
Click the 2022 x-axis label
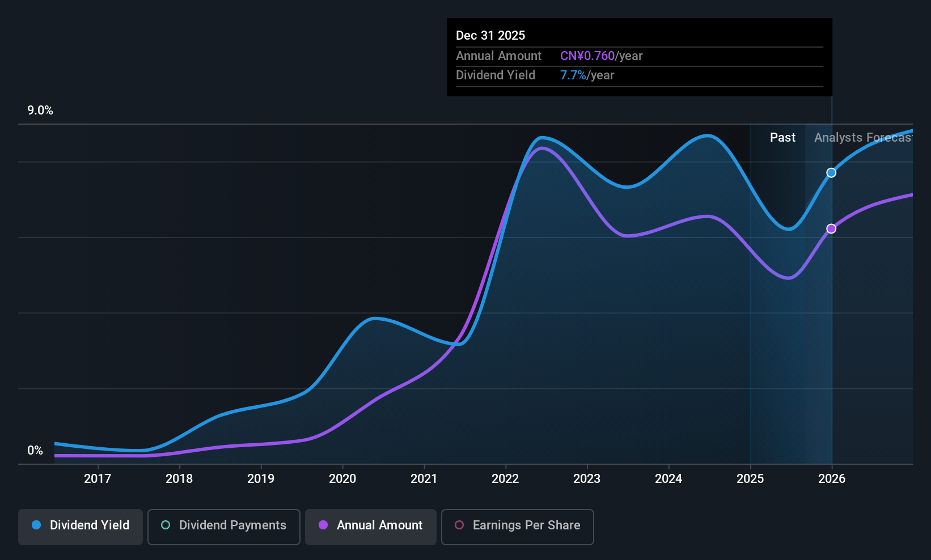(x=505, y=479)
